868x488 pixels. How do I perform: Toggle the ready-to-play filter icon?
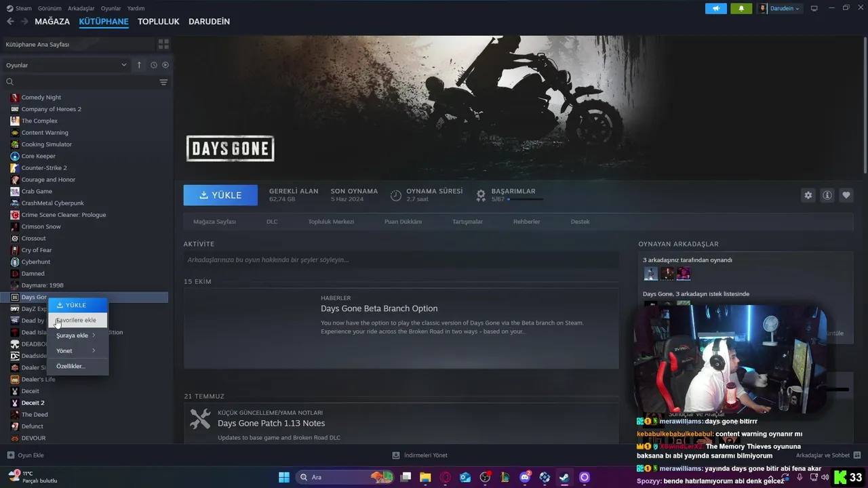tap(165, 65)
